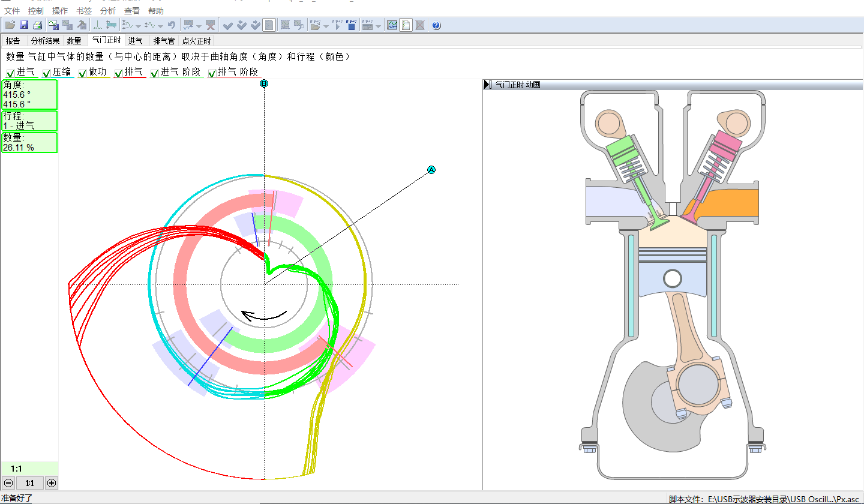Click the undo arrow toolbar icon
This screenshot has height=504, width=864.
[172, 25]
